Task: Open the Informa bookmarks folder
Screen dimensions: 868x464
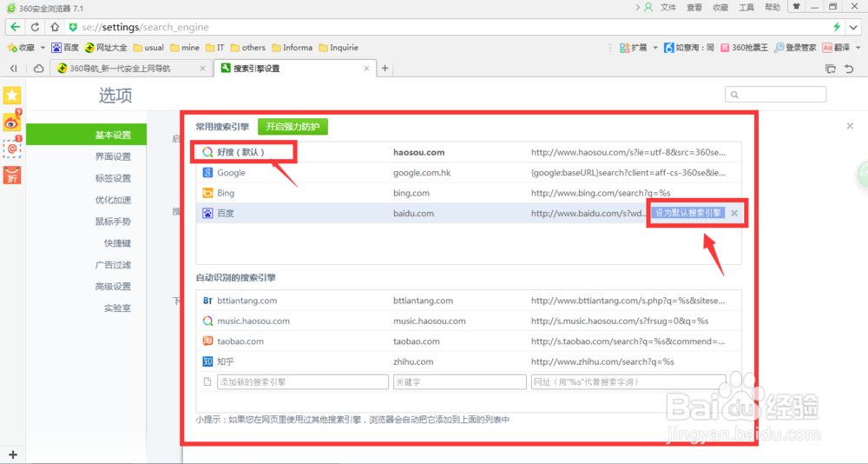Action: coord(293,48)
